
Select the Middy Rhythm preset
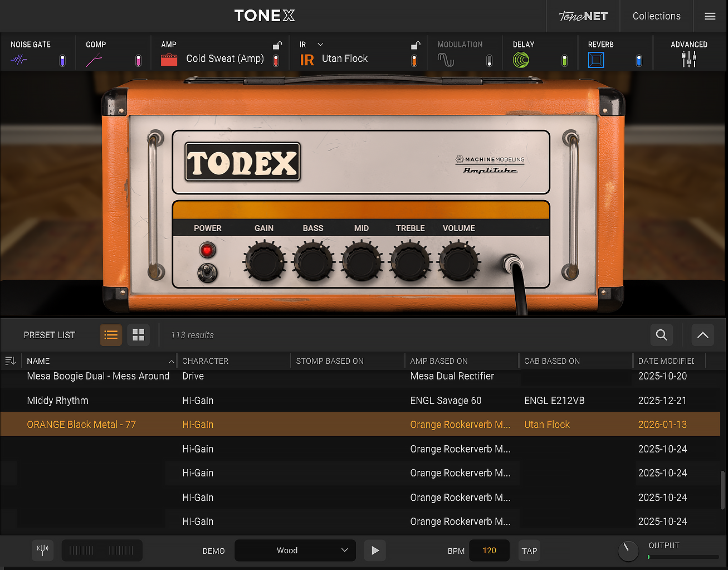pyautogui.click(x=57, y=401)
